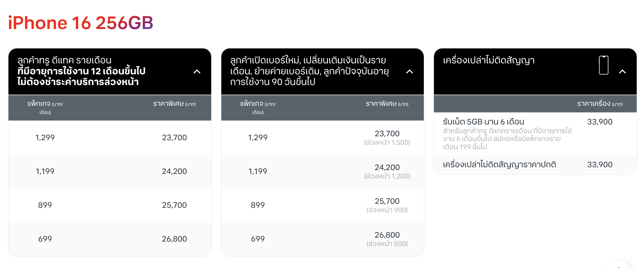
Task: Click the ราคาเครื่อง column header
Action: [600, 104]
